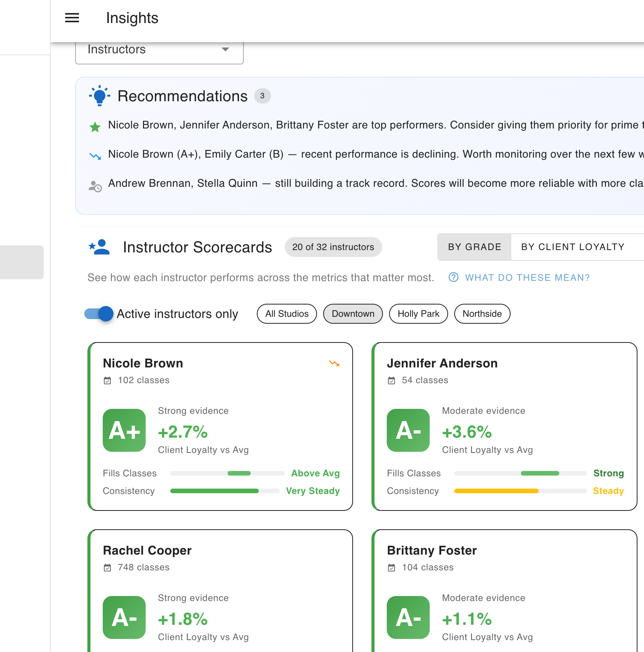Select the Holly Park studio filter chip
This screenshot has width=644, height=652.
[x=419, y=314]
